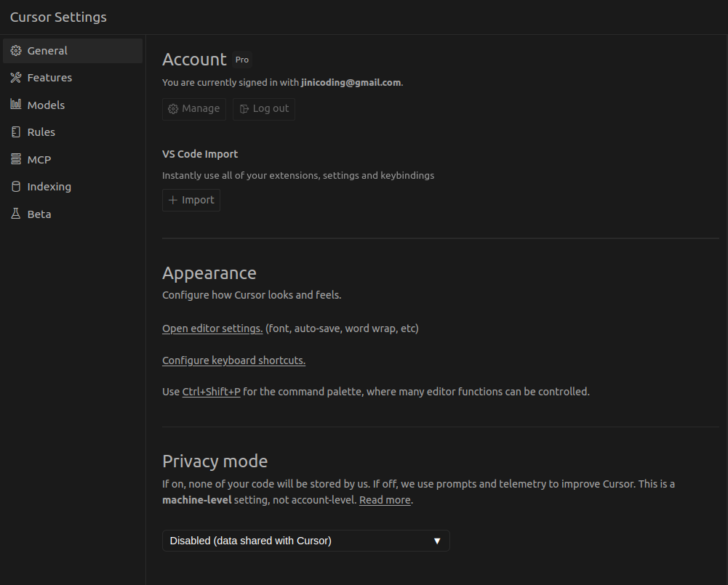Image resolution: width=728 pixels, height=585 pixels.
Task: Click the "Account" heading
Action: [194, 60]
